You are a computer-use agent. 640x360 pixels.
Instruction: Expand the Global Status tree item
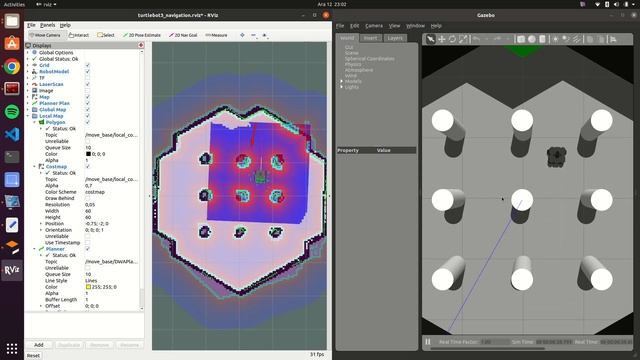(28, 59)
